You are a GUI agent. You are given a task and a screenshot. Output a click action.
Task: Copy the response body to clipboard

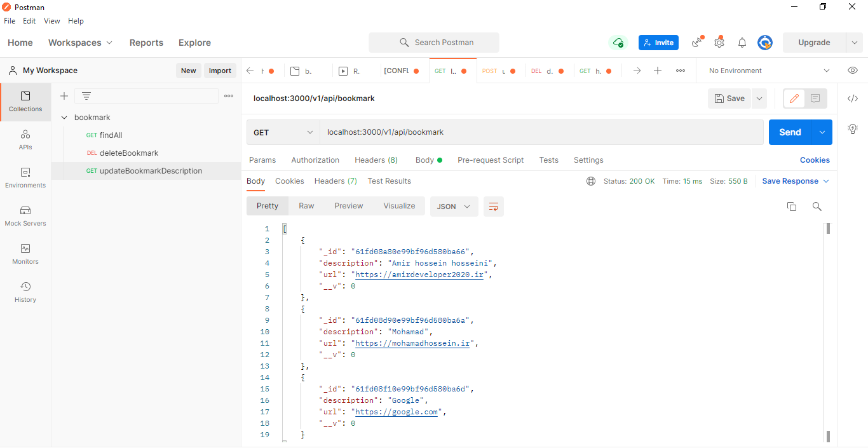point(792,207)
